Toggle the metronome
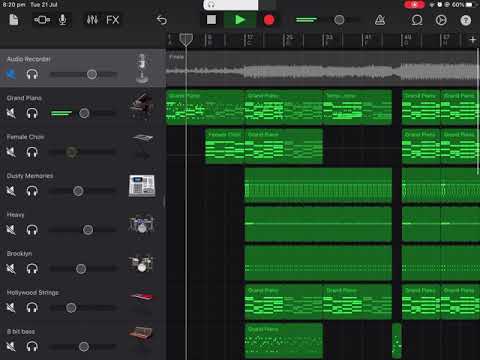The width and height of the screenshot is (480, 360). (380, 20)
